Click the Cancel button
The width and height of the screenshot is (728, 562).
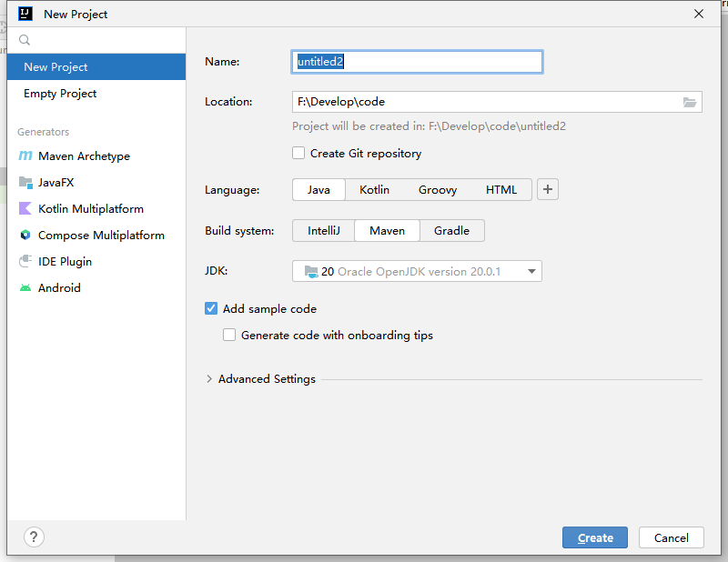click(672, 537)
